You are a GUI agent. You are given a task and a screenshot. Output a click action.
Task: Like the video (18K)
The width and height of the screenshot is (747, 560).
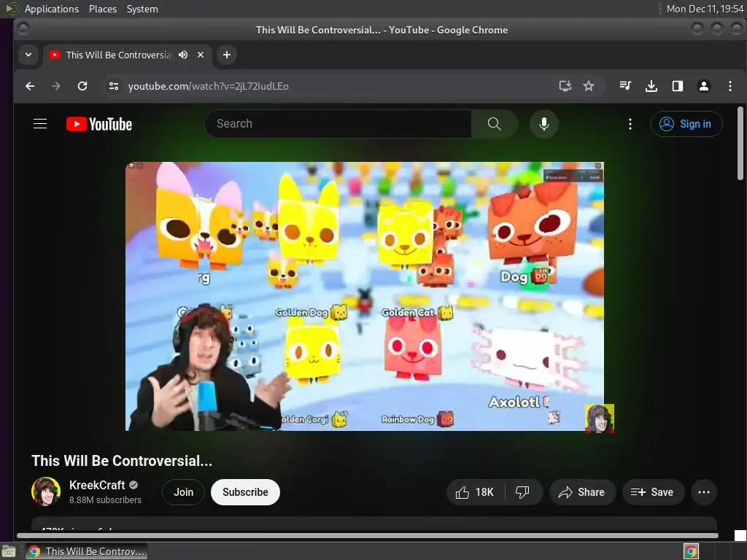point(475,492)
